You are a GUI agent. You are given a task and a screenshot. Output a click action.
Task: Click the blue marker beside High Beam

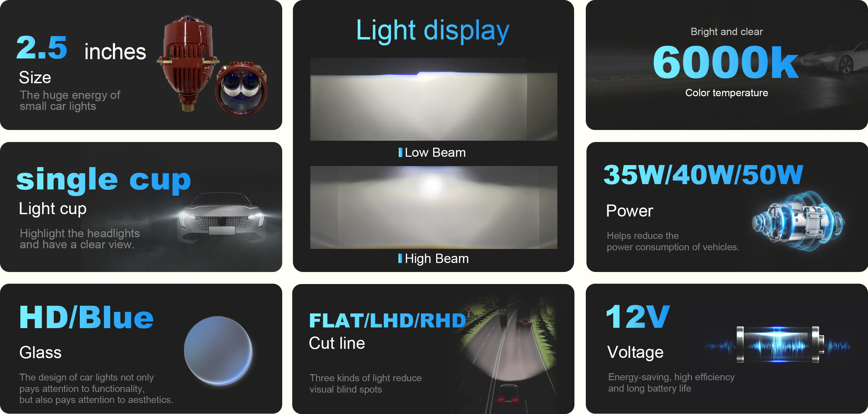(x=400, y=258)
